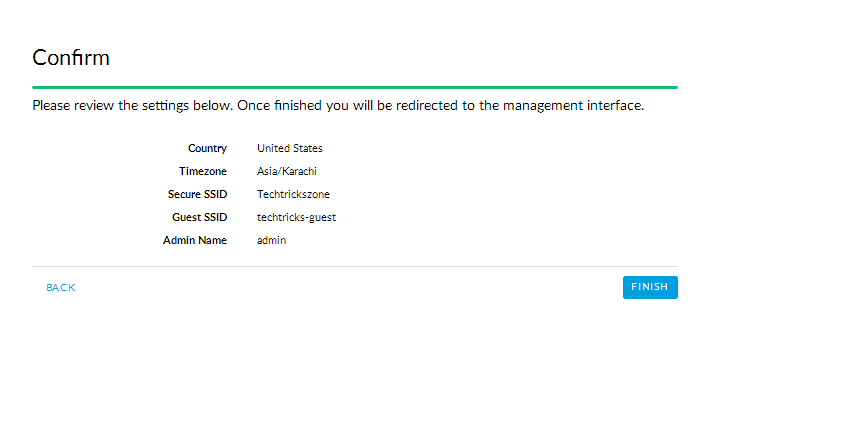Select the Guest SSID label
The image size is (859, 427).
(200, 217)
